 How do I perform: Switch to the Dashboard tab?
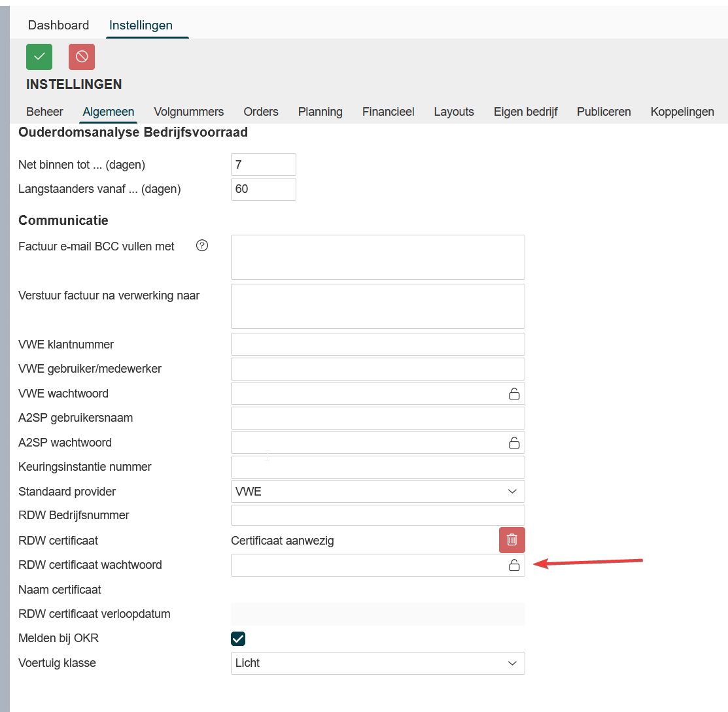(x=58, y=25)
